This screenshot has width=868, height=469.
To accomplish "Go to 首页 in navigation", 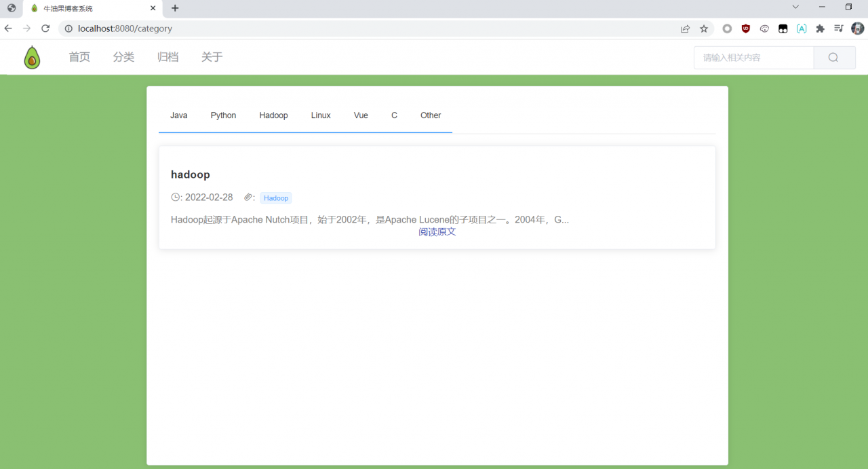I will (79, 57).
